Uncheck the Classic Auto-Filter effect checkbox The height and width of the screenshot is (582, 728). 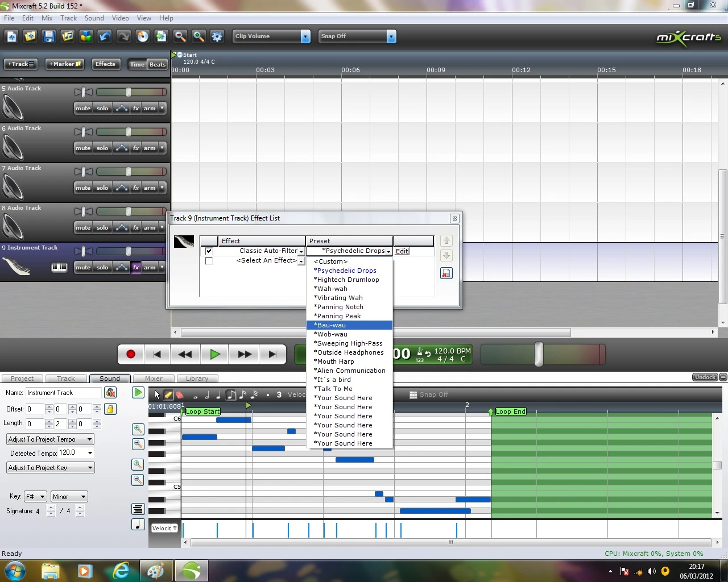click(209, 251)
